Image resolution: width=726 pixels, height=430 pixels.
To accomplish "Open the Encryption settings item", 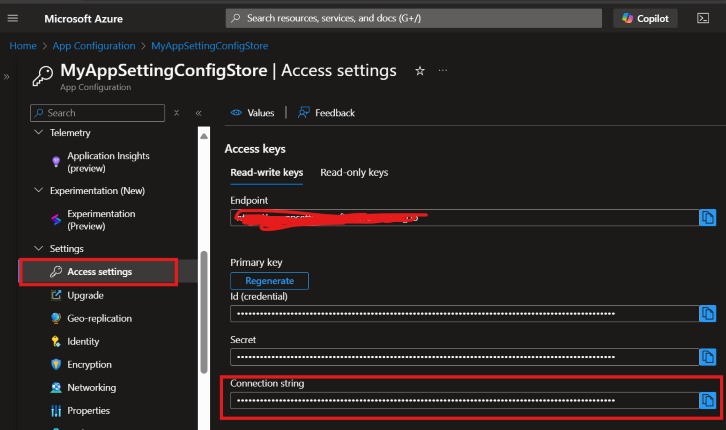I will [x=89, y=364].
